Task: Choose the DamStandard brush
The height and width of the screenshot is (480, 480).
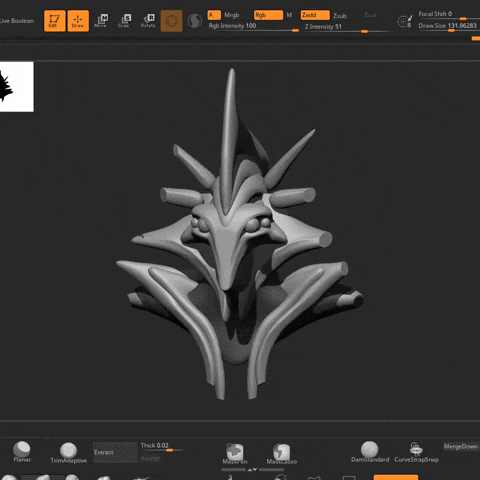Action: [x=370, y=452]
